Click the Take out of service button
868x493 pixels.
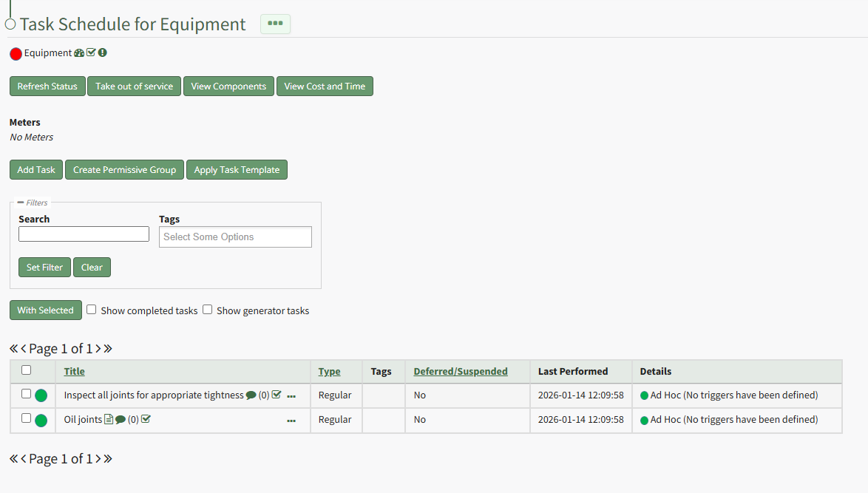pos(134,86)
